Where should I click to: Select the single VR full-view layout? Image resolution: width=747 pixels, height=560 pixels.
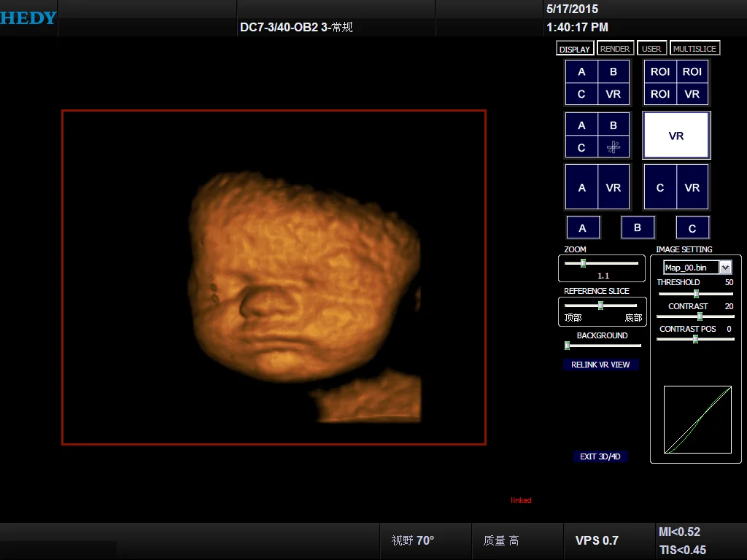(676, 135)
